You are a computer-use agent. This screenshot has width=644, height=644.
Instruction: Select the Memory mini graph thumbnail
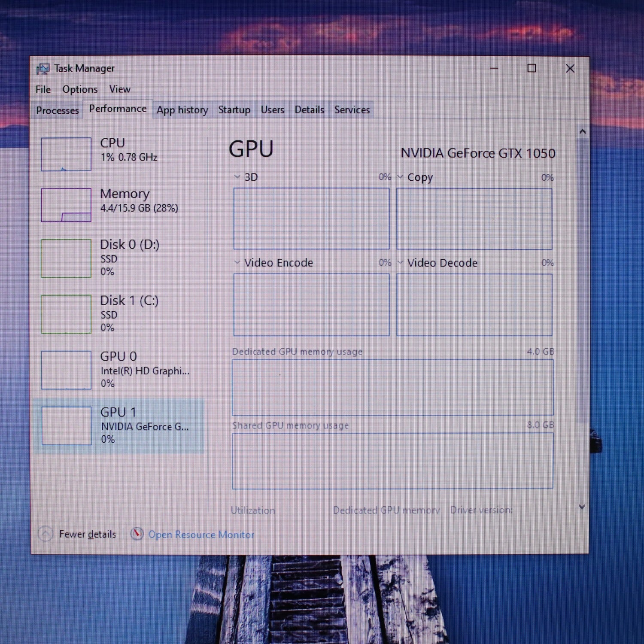pos(66,205)
